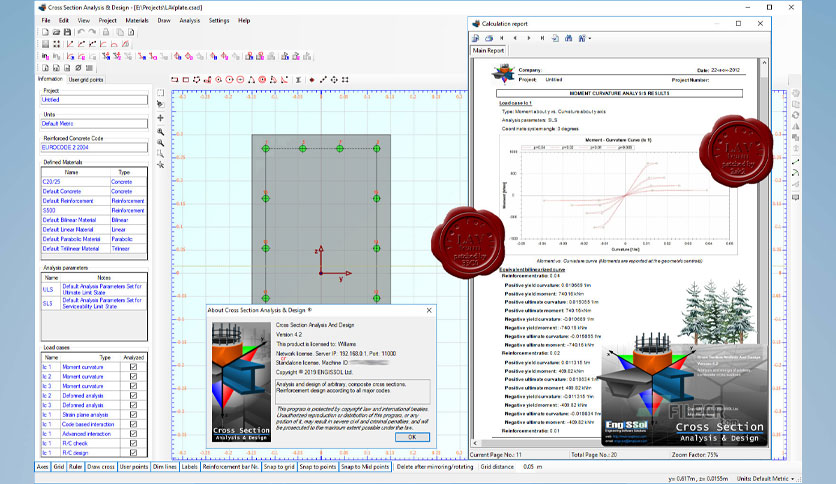This screenshot has height=484, width=836.
Task: Click the fit-to-extents icon in drawing toolbar
Action: point(345,79)
